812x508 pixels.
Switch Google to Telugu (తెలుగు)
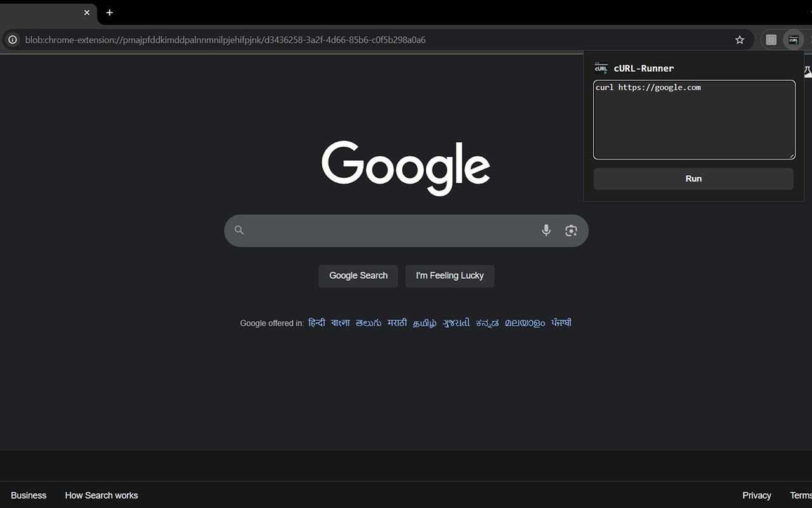click(x=369, y=323)
